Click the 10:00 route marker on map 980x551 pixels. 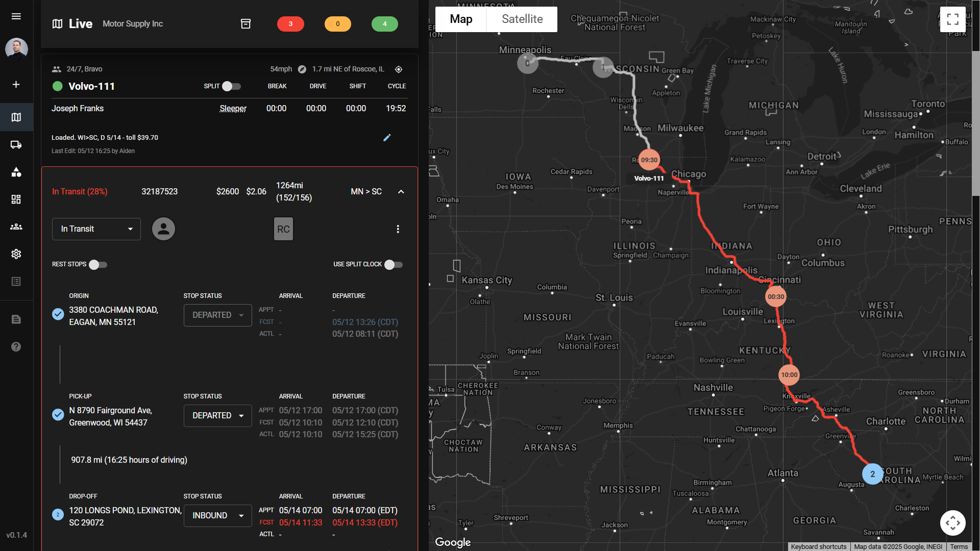(789, 375)
